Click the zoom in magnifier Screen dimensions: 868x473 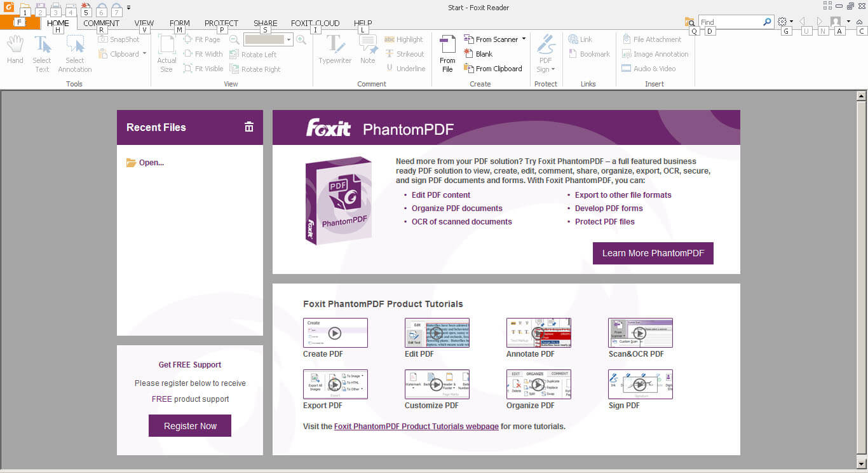(x=301, y=39)
